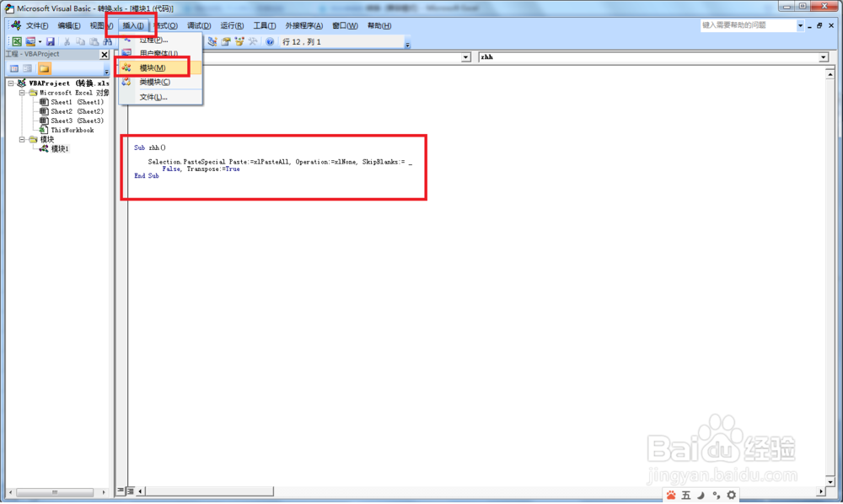
Task: Toggle Folders button in project panel
Action: pos(44,68)
